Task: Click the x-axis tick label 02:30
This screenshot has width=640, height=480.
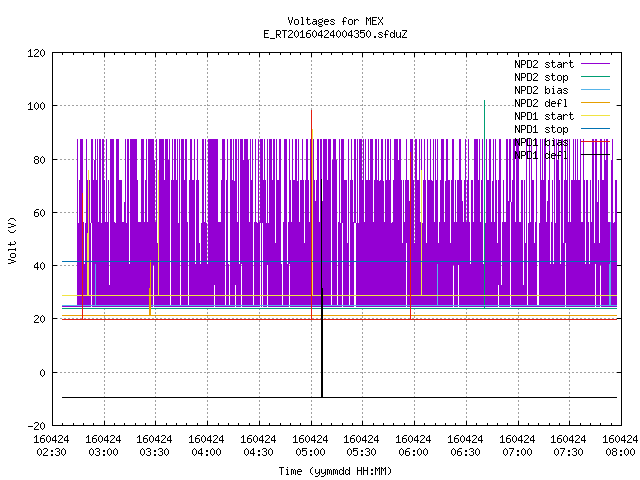Action: [51, 452]
